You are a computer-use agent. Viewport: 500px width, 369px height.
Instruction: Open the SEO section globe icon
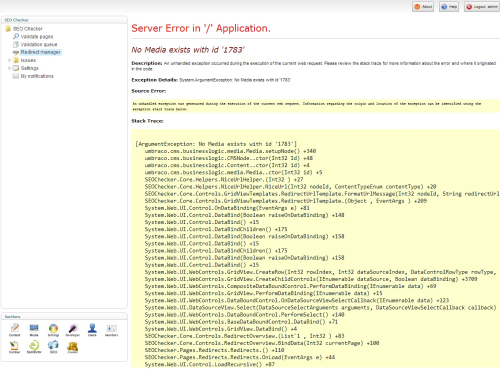[x=53, y=347]
